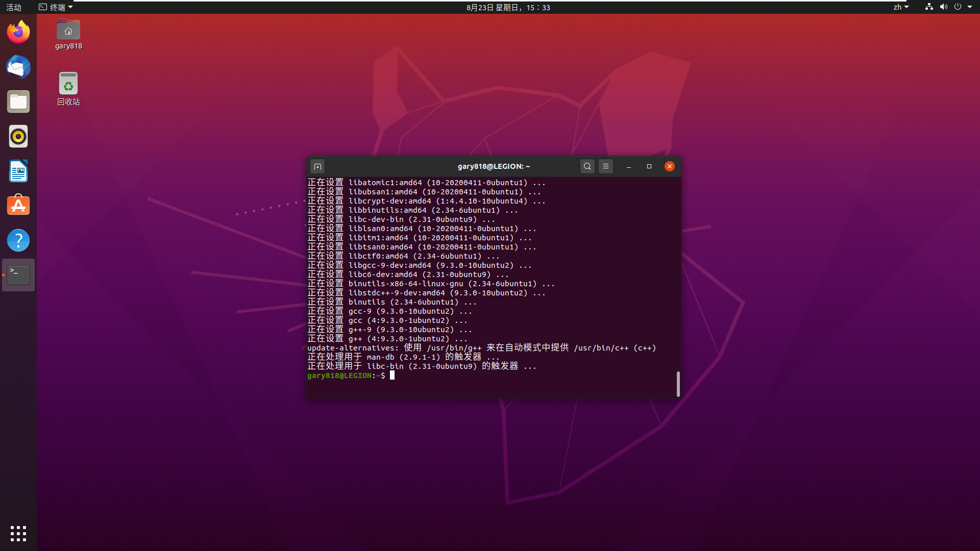
Task: Show applications grid button
Action: point(18,534)
